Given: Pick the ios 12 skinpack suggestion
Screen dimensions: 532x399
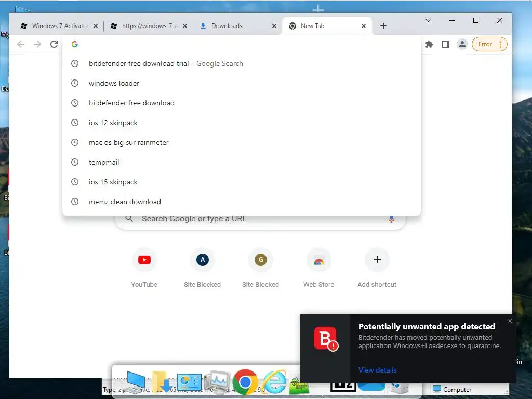Looking at the screenshot, I should pos(242,123).
